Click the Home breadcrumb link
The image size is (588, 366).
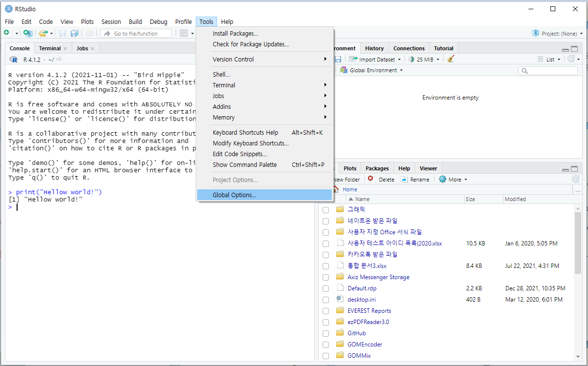(x=350, y=189)
